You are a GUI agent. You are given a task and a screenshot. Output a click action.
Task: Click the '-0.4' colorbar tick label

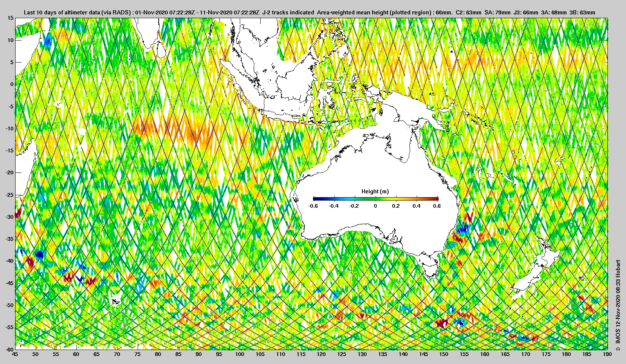334,206
